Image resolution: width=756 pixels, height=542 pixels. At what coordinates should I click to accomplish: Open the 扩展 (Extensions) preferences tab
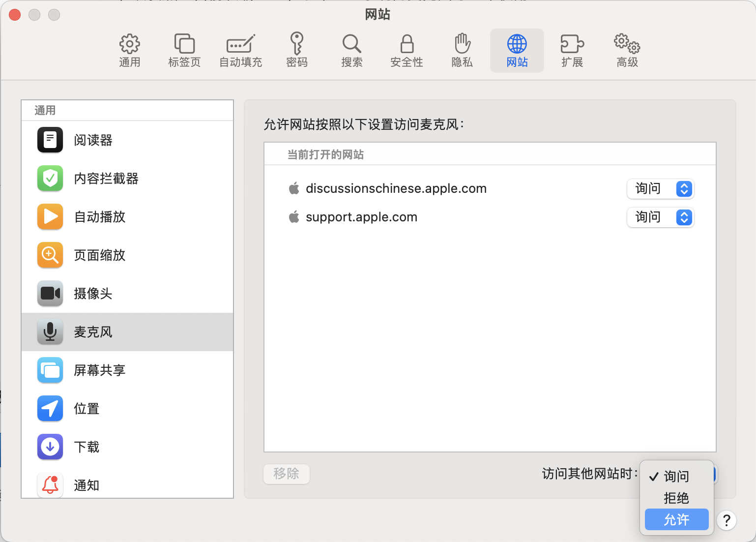572,51
